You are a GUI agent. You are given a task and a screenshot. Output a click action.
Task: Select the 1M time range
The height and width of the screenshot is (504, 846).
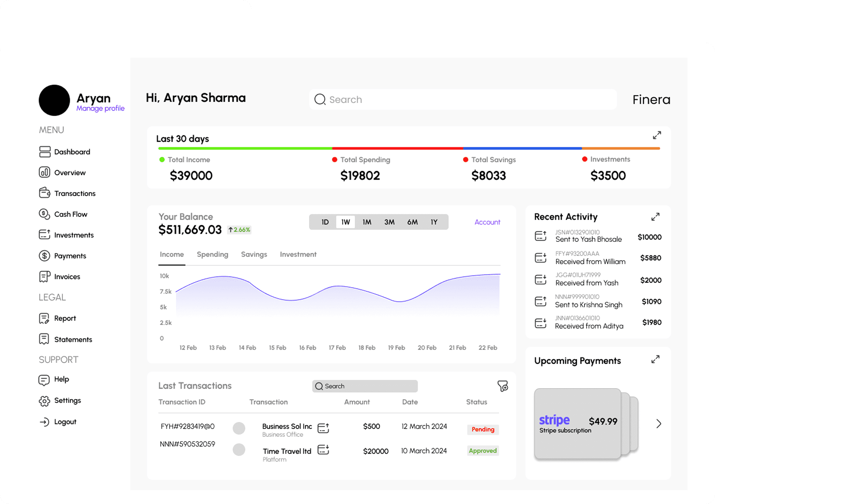pyautogui.click(x=366, y=222)
